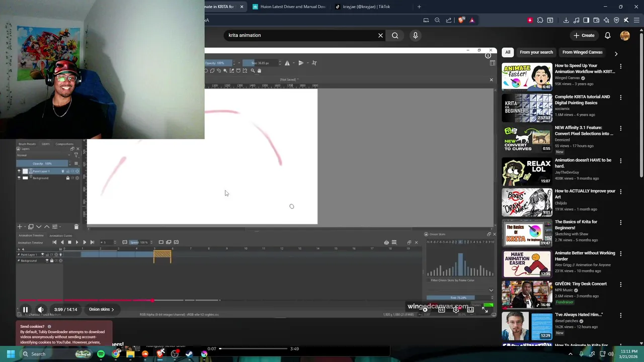Open the browser hamburger menu

(636, 20)
